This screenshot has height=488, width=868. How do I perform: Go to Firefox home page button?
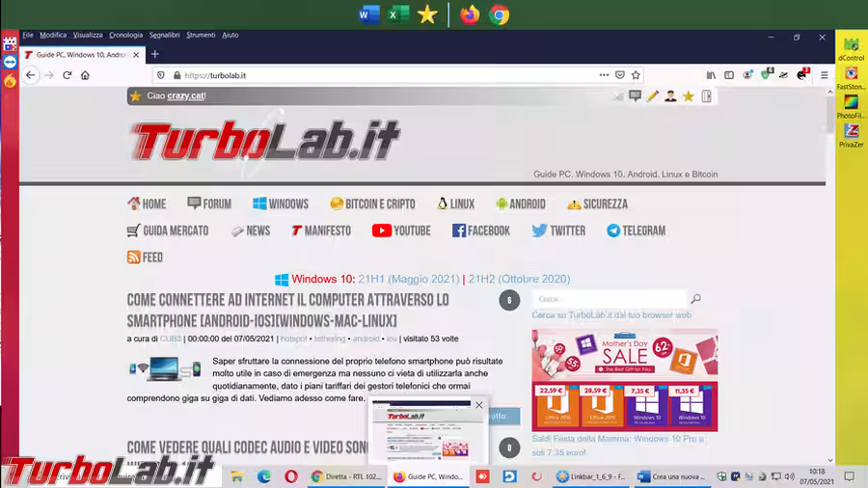click(85, 75)
